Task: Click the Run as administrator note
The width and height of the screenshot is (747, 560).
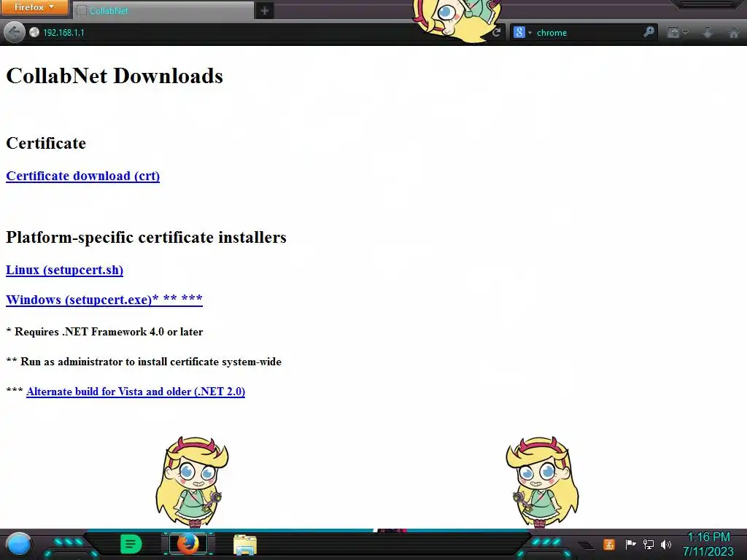Action: click(x=144, y=362)
